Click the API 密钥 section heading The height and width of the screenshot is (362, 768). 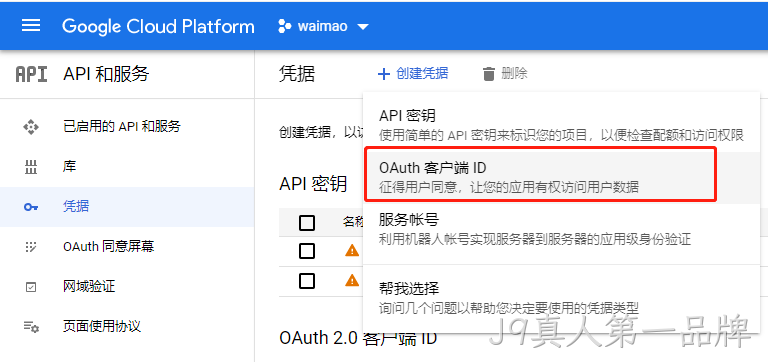pyautogui.click(x=313, y=184)
